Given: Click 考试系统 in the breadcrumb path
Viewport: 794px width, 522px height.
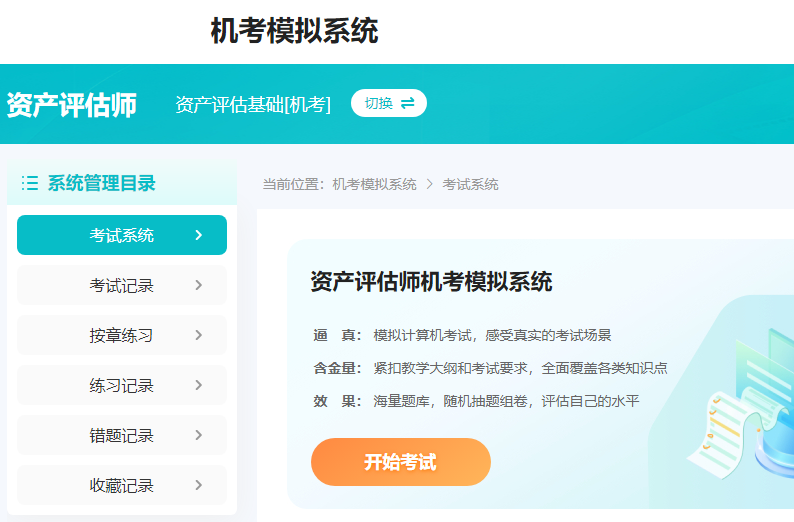Looking at the screenshot, I should [470, 184].
